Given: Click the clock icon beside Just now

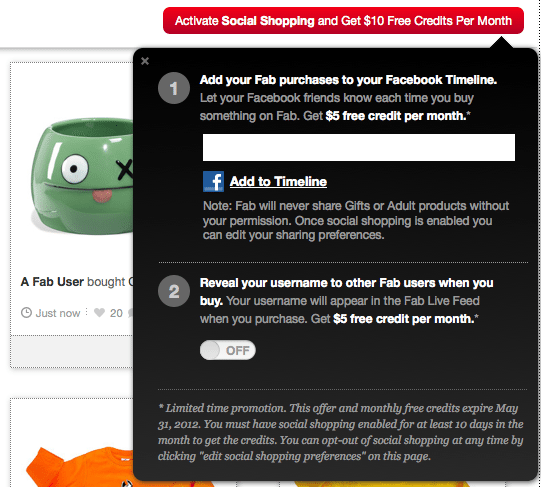Looking at the screenshot, I should 26,313.
